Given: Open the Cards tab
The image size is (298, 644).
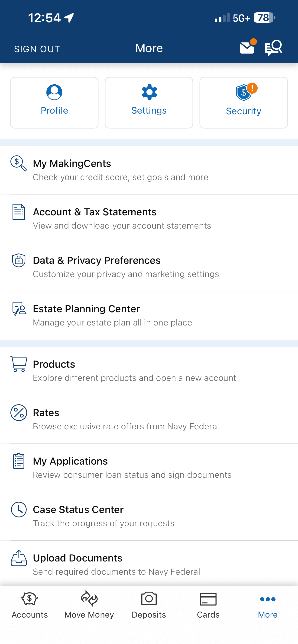Looking at the screenshot, I should [x=208, y=605].
